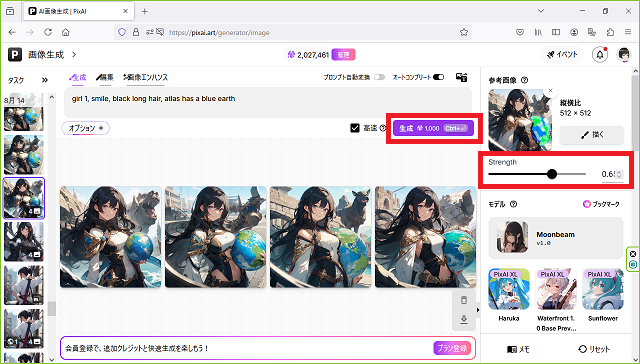Toggle プロンプト自動変換 switch
This screenshot has height=364, width=640.
[x=379, y=77]
